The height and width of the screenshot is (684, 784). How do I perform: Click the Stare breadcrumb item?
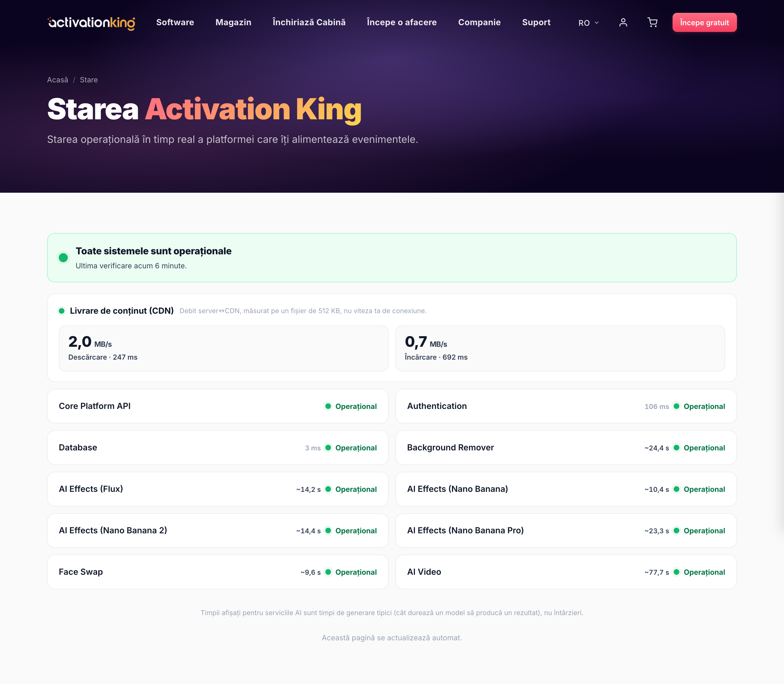(89, 80)
